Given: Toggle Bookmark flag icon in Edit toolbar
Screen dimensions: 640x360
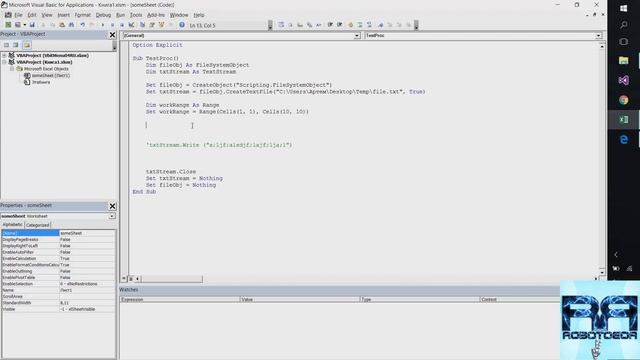Looking at the screenshot, I should [380, 25].
